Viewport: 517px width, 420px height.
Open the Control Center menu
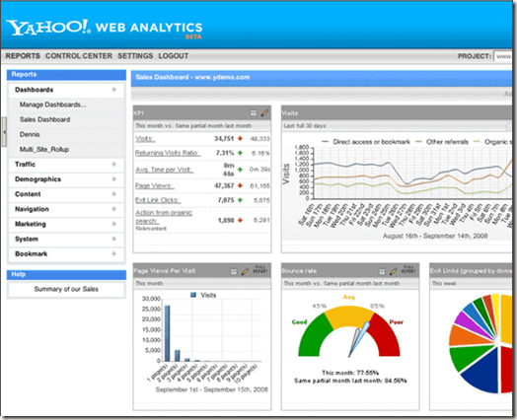pyautogui.click(x=79, y=56)
